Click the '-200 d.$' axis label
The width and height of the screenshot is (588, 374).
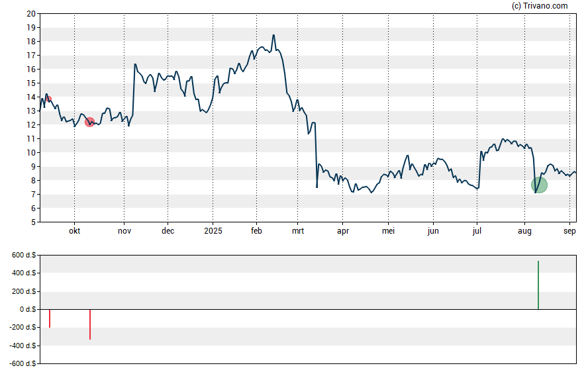(23, 328)
